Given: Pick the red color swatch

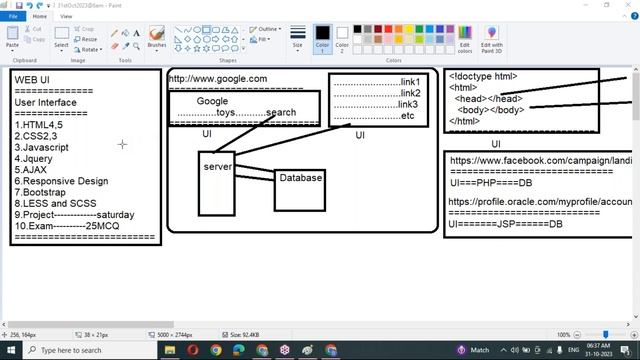Looking at the screenshot, I should (x=388, y=29).
